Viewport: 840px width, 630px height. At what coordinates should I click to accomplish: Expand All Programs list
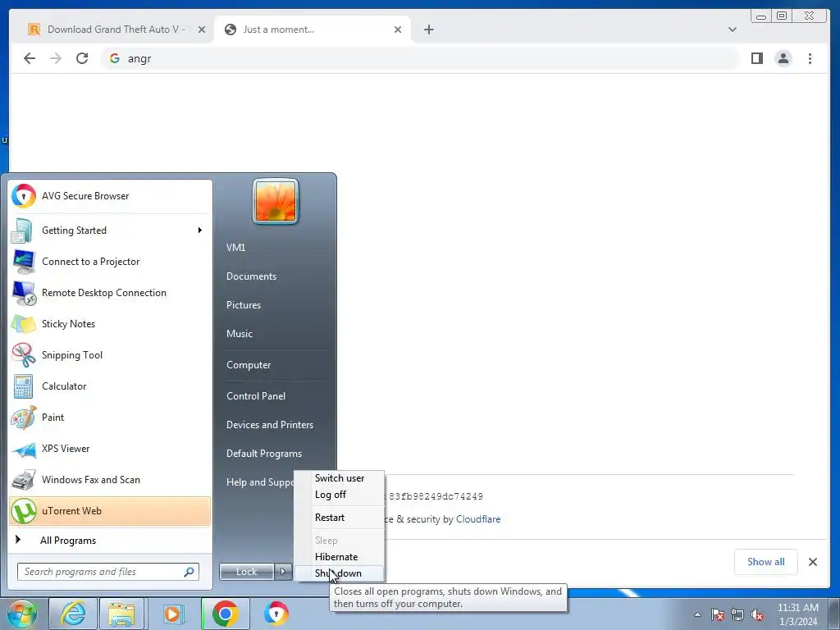(110, 540)
